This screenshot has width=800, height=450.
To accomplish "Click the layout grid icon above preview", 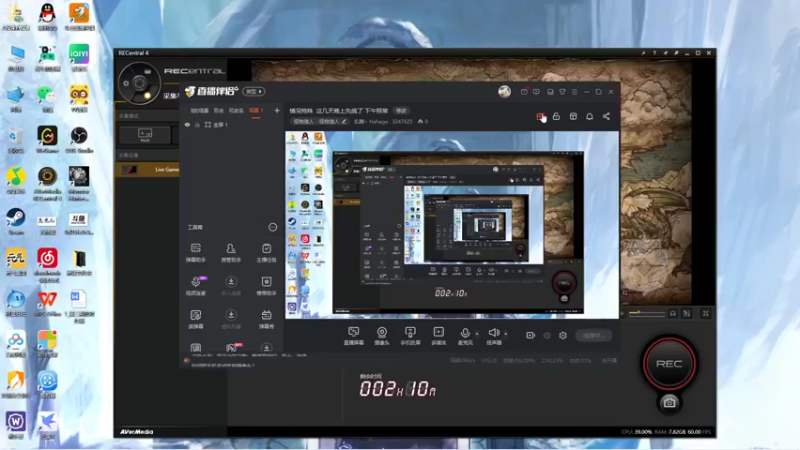I will tap(573, 116).
